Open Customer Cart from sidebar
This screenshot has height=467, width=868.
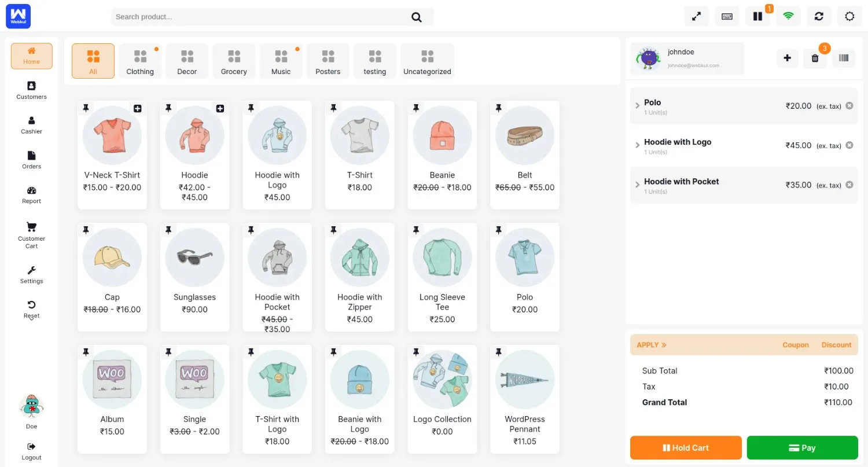32,234
